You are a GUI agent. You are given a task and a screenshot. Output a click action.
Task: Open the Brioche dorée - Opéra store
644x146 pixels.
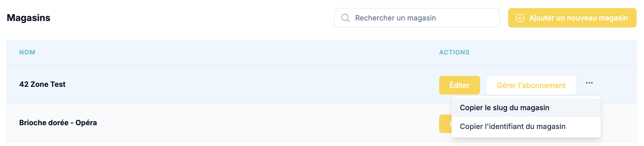[58, 123]
